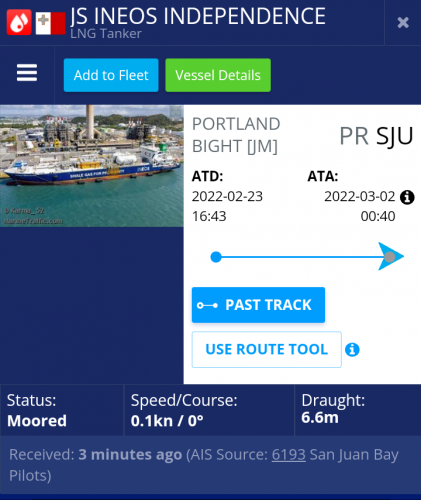Click Use Route Tool button
This screenshot has width=421, height=500.
[x=267, y=349]
